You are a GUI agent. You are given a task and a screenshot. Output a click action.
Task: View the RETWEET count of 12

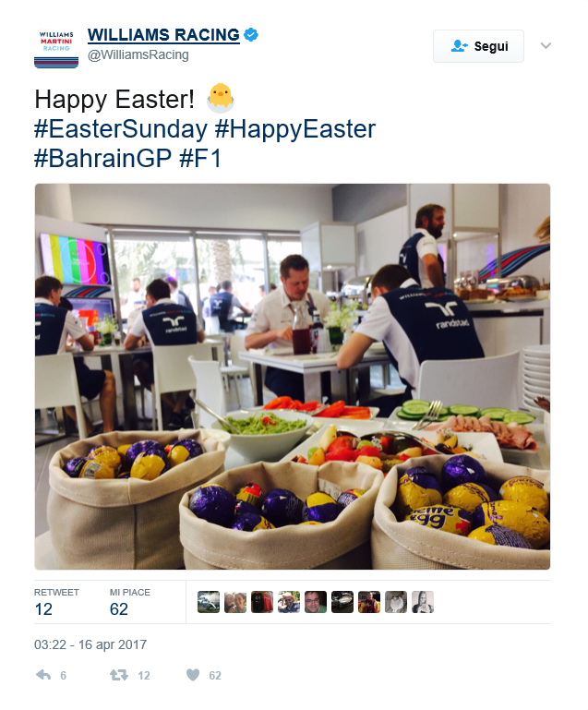tap(43, 608)
